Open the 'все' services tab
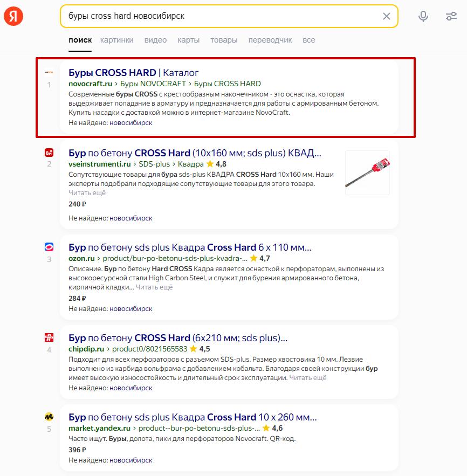Screen dimensions: 467x476 [309, 40]
